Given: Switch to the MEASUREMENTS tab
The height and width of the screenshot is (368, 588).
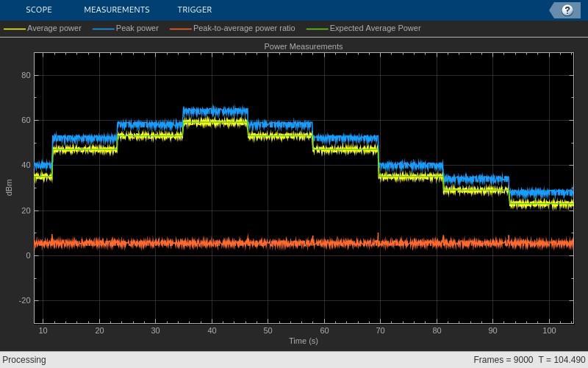Looking at the screenshot, I should (117, 10).
